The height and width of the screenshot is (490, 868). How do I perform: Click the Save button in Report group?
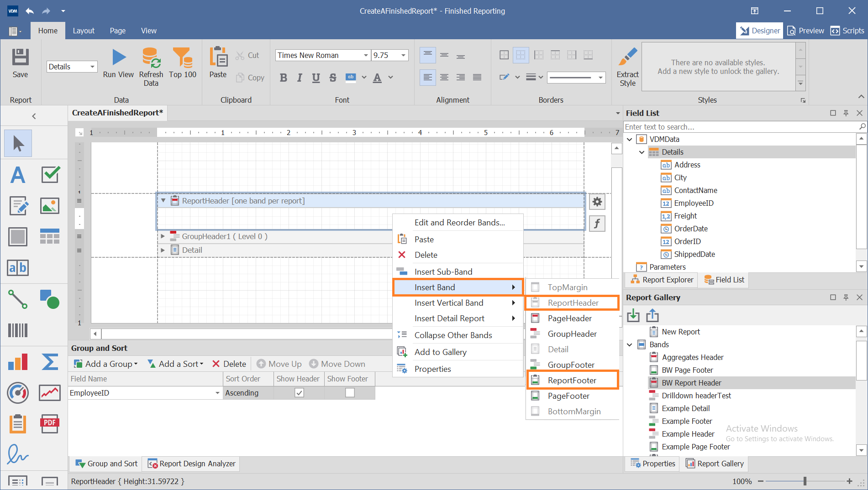click(x=20, y=62)
